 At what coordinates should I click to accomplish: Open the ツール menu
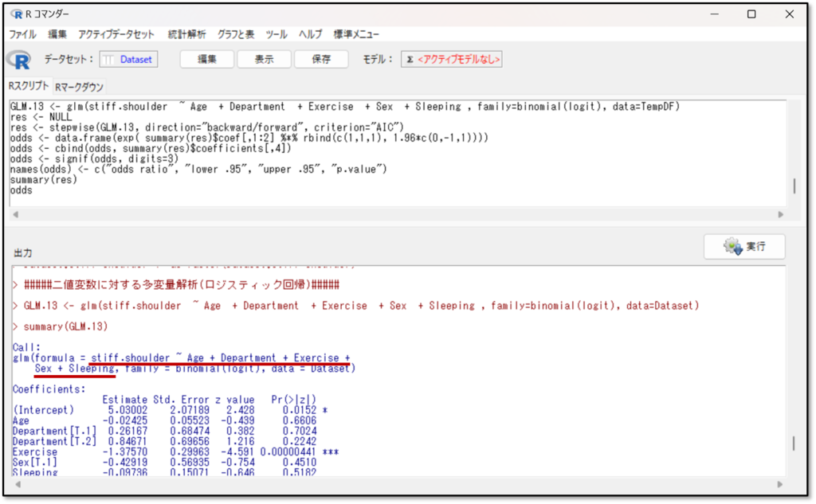277,35
